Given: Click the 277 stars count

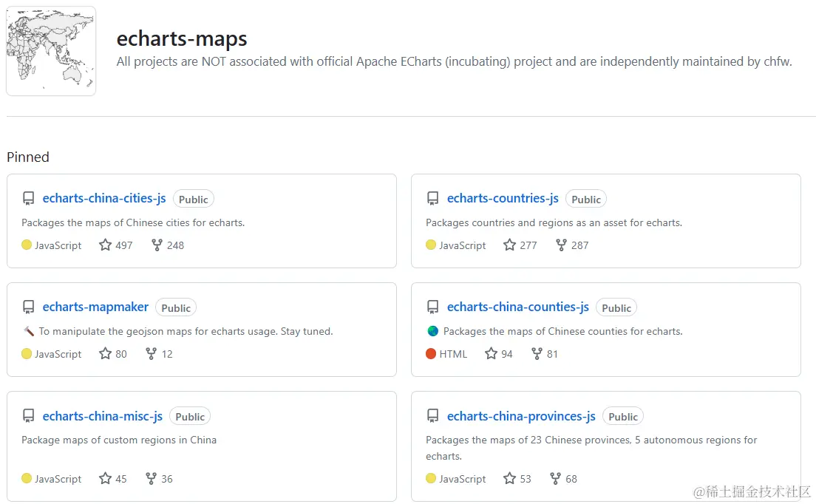Looking at the screenshot, I should point(528,245).
